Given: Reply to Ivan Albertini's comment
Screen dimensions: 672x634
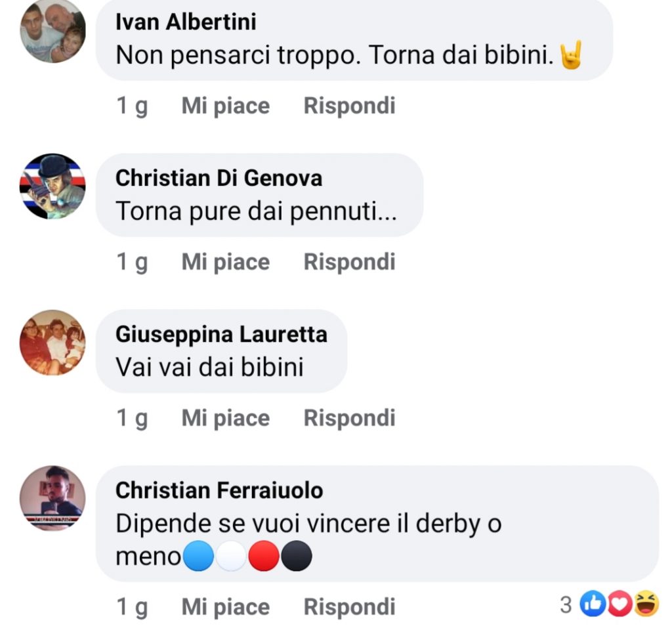Looking at the screenshot, I should pyautogui.click(x=349, y=106).
